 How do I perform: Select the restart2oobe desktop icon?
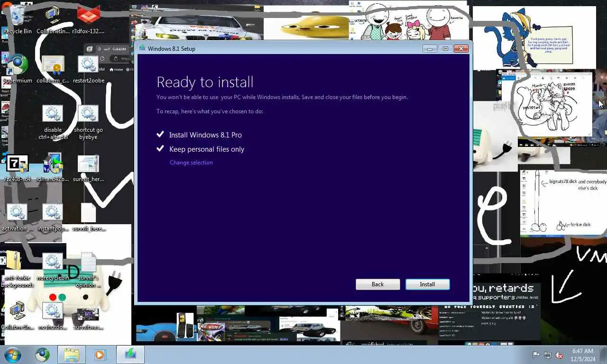point(88,69)
